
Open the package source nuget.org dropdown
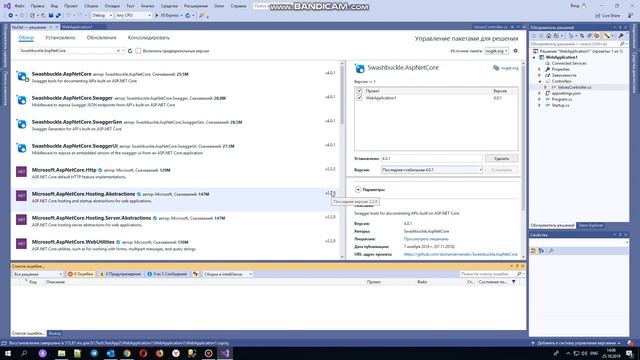pyautogui.click(x=496, y=51)
